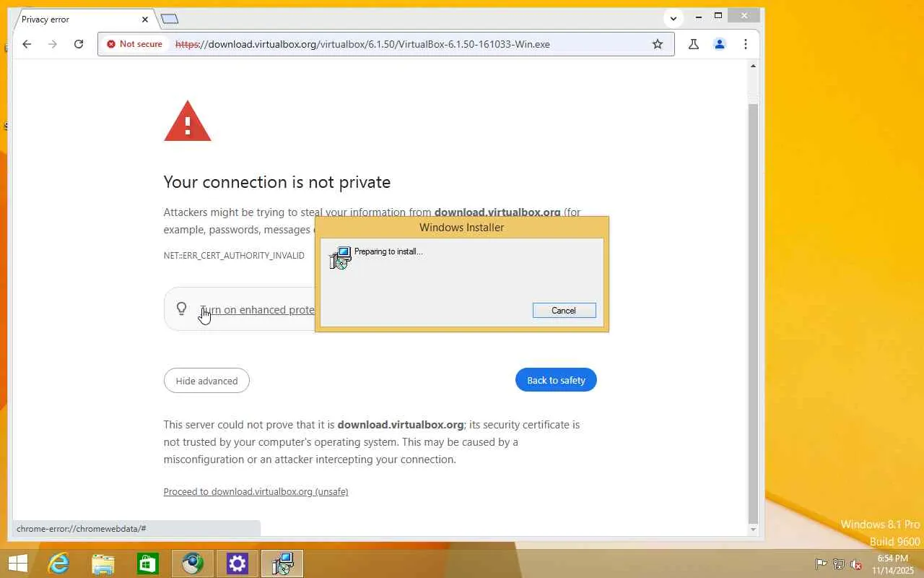Toggle Hide advanced button

(x=206, y=381)
